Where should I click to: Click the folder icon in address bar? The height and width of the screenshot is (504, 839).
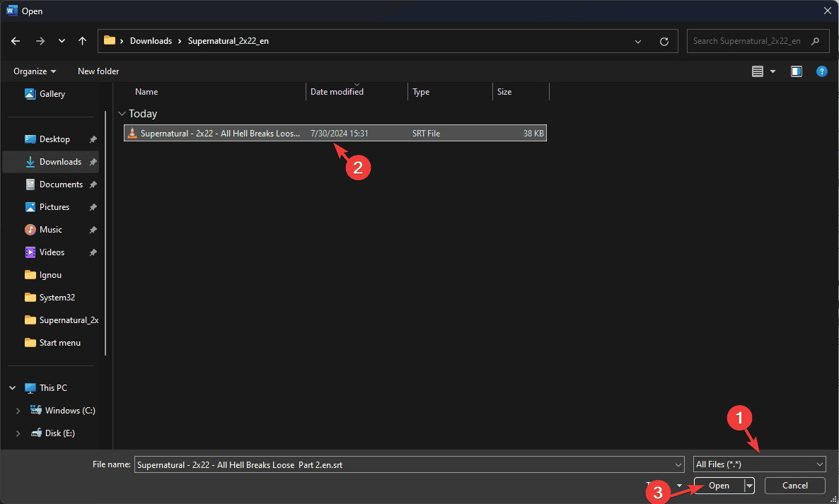tap(110, 40)
